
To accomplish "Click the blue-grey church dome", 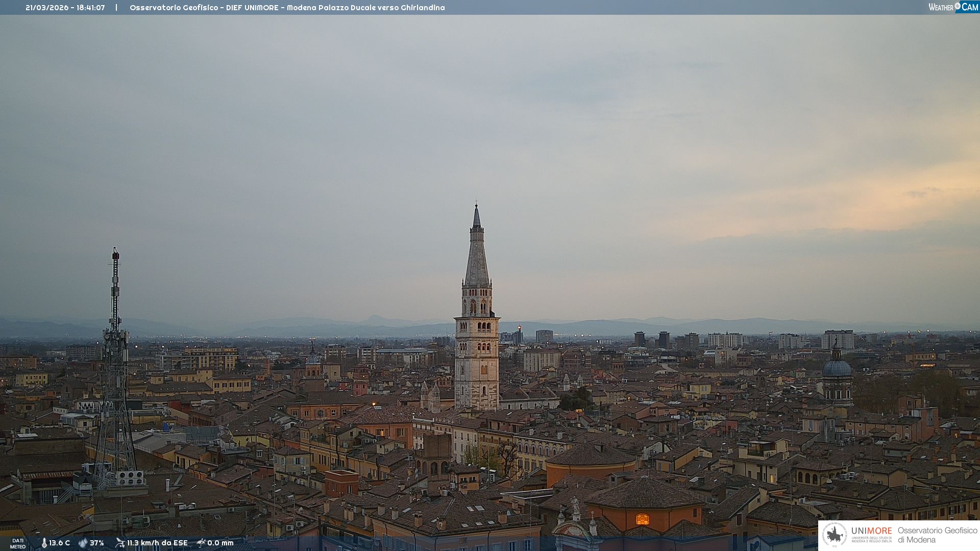I will tap(837, 368).
